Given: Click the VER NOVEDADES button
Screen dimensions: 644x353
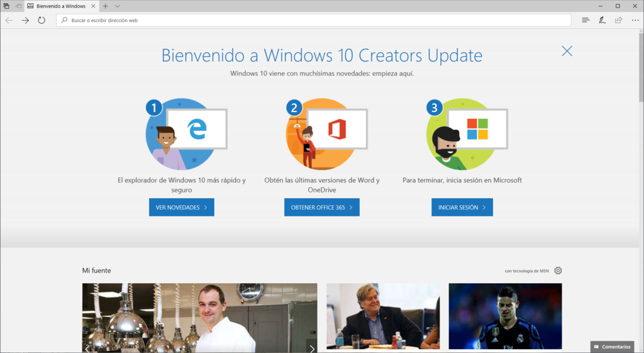Looking at the screenshot, I should 181,207.
